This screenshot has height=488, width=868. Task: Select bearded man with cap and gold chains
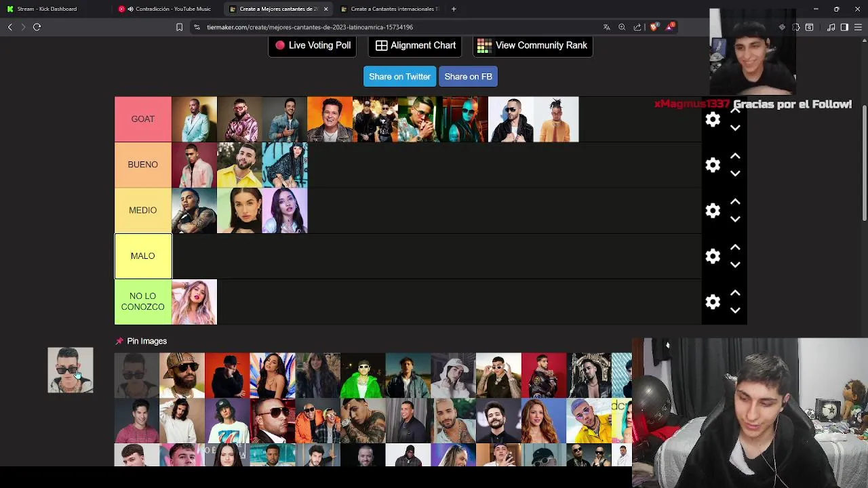click(182, 375)
